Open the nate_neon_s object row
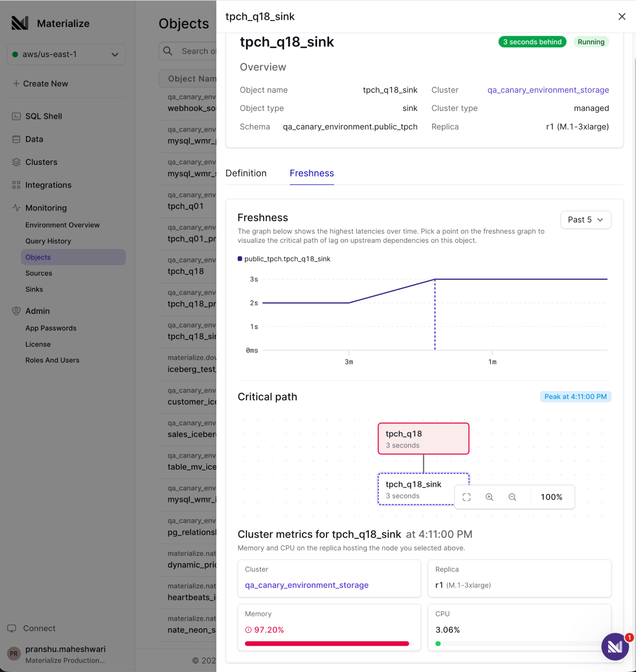 point(187,625)
